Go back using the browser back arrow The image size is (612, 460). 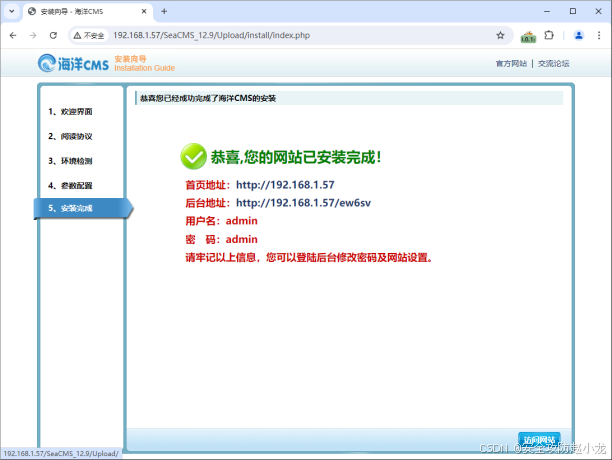point(13,36)
